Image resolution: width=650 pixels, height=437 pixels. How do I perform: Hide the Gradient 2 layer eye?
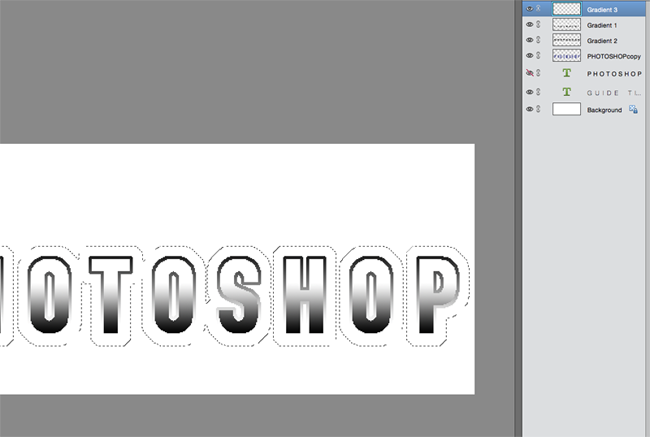[x=529, y=40]
